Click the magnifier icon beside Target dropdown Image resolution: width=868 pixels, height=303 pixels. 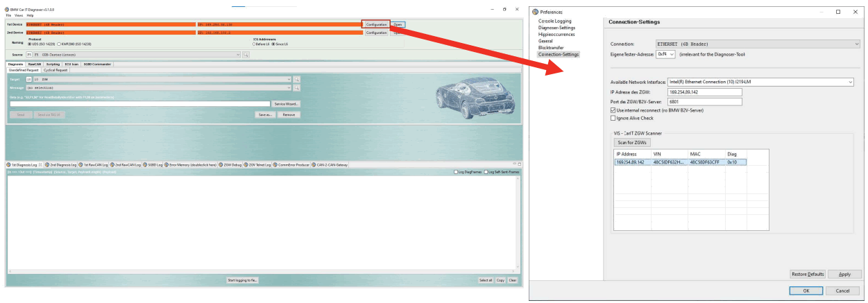[296, 80]
